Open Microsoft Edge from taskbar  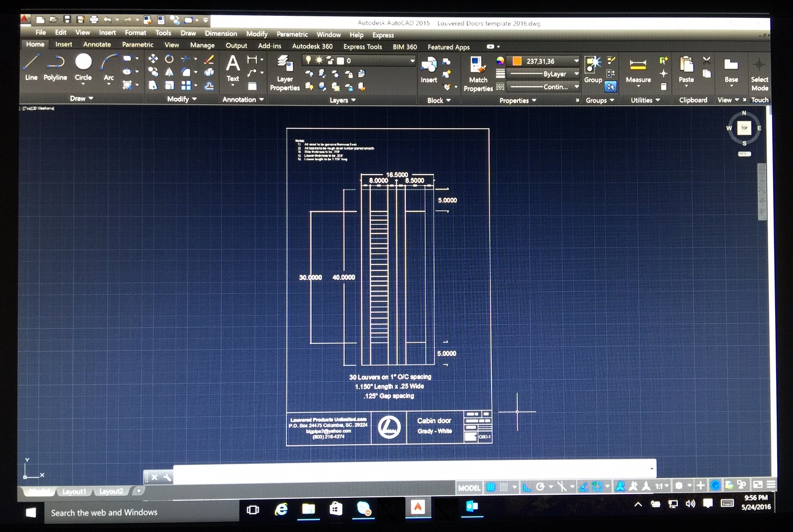(281, 509)
